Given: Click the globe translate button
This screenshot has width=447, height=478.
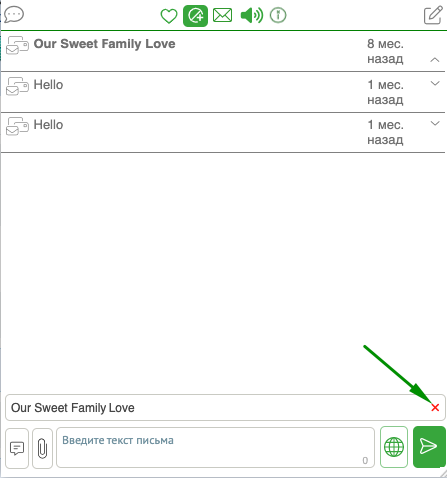Looking at the screenshot, I should pyautogui.click(x=394, y=447).
